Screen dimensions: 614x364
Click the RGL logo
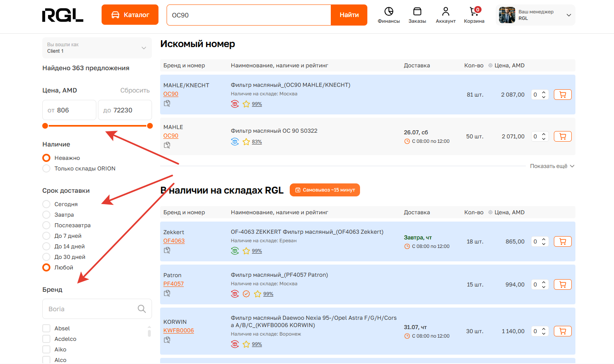point(63,15)
